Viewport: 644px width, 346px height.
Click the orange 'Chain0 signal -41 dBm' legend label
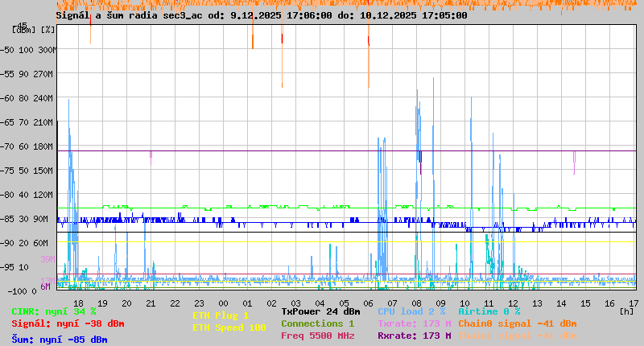(517, 323)
